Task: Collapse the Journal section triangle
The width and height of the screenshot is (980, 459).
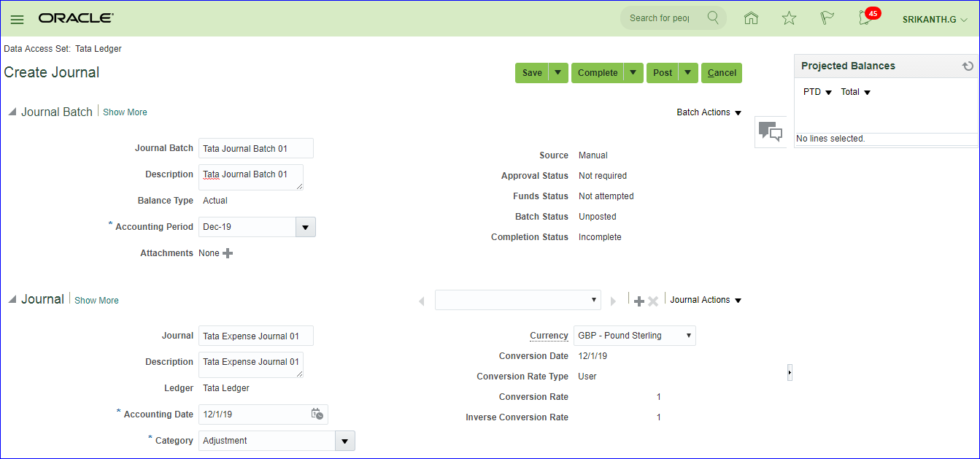Action: pyautogui.click(x=12, y=300)
